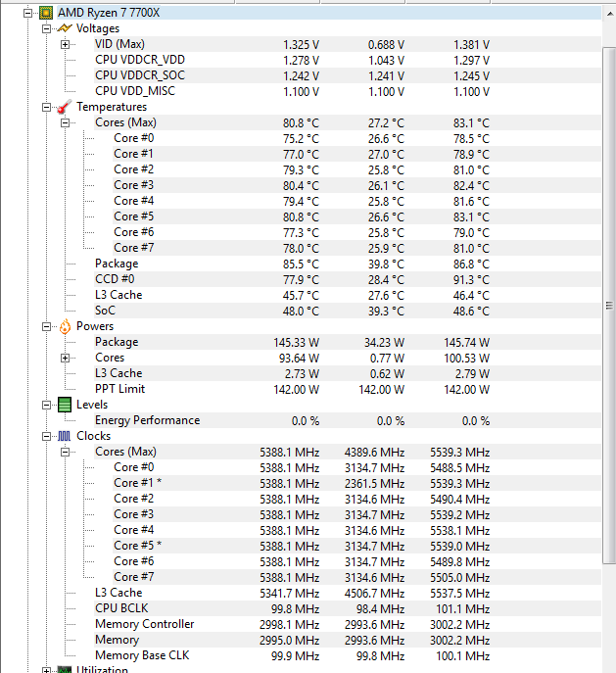
Task: Select the L3 Cache clock row
Action: pos(348,594)
